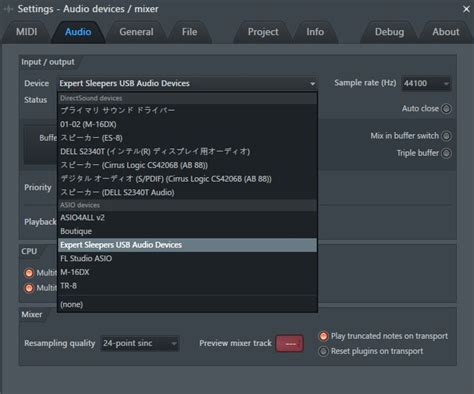Enable Reset plugins on transport
This screenshot has width=474, height=394.
[323, 351]
